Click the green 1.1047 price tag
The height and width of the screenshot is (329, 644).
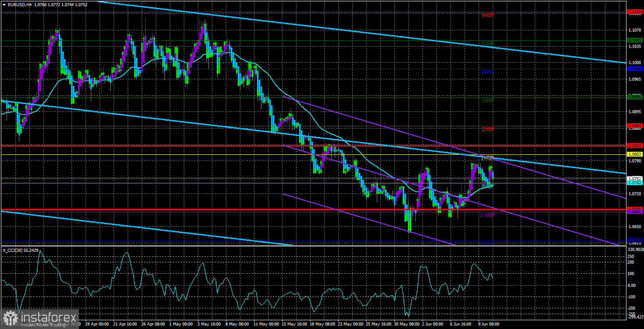click(x=635, y=40)
